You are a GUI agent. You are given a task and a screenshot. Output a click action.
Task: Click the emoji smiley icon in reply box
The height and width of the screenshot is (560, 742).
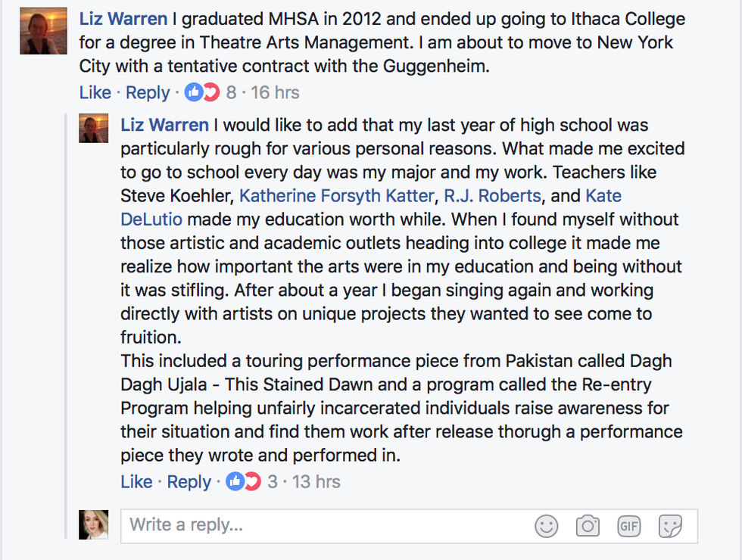click(546, 525)
